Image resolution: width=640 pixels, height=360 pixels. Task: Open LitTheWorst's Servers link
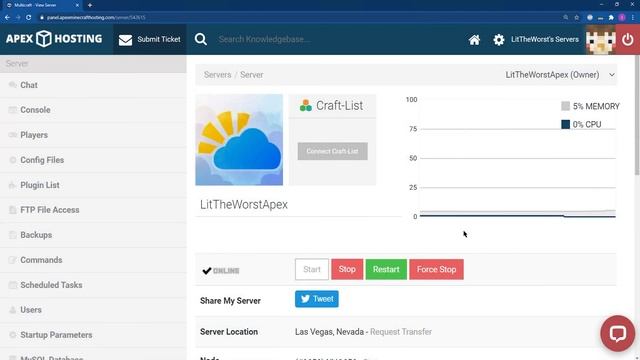click(x=545, y=39)
